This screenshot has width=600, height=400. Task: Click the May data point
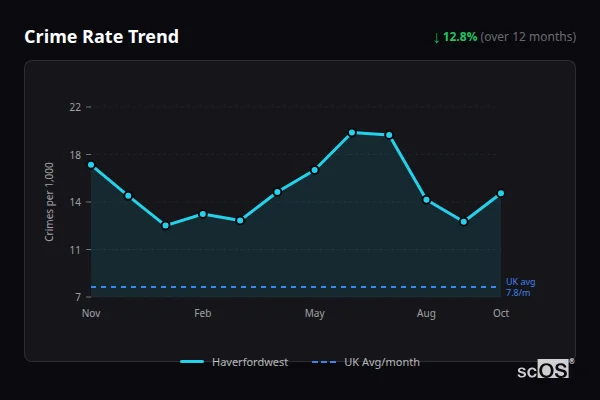315,170
